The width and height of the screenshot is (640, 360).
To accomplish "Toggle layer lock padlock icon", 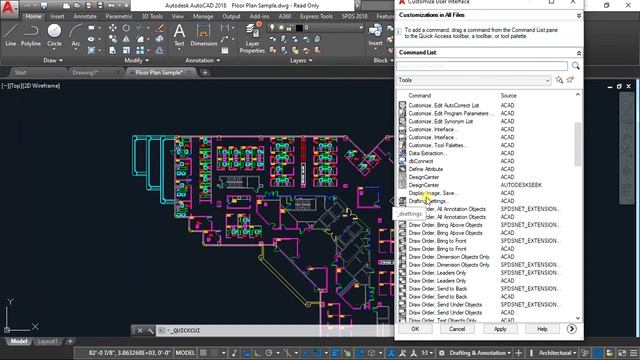I will point(289,27).
